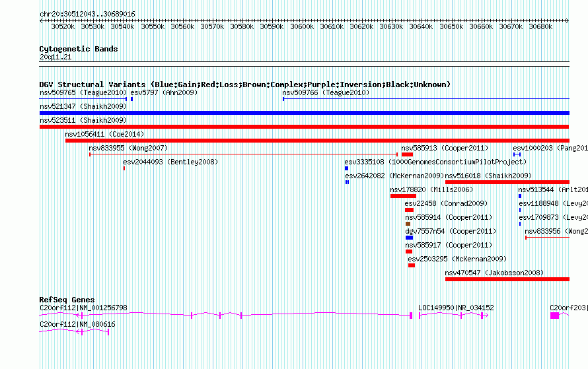Click the nsv521347 (Shaikh2009) blue gain bar
This screenshot has width=588, height=369.
point(305,113)
